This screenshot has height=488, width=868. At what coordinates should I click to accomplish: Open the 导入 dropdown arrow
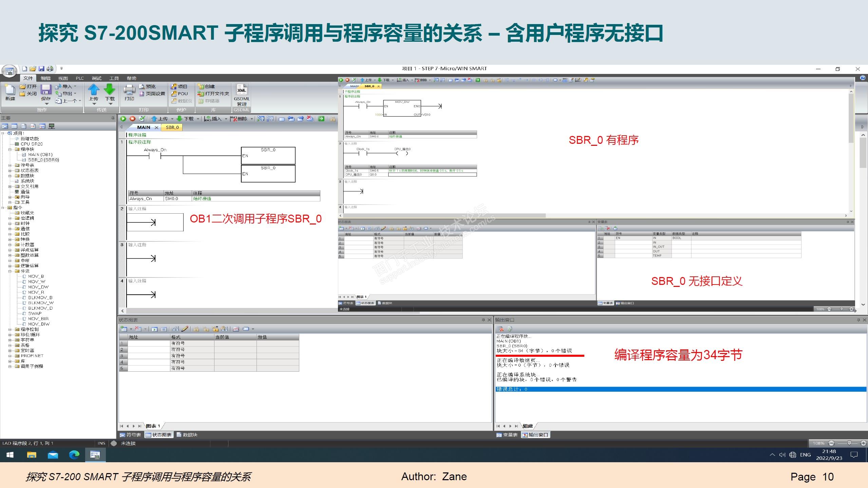pyautogui.click(x=75, y=86)
